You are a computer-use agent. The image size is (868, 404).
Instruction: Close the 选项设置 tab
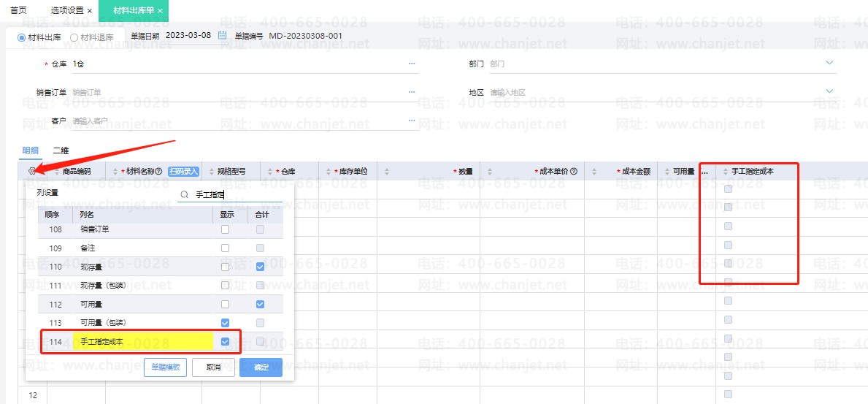coord(90,11)
